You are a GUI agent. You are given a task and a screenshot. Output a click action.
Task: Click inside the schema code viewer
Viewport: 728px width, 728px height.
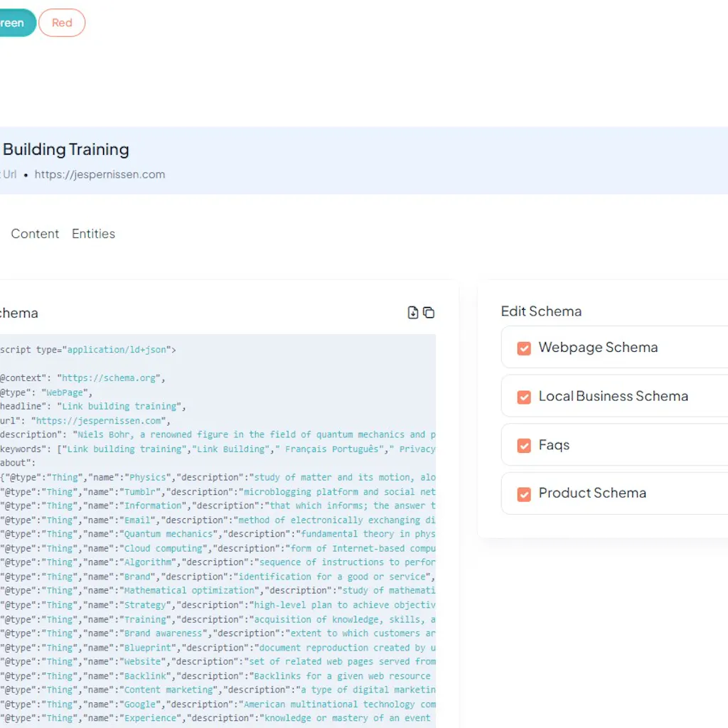coord(213,533)
